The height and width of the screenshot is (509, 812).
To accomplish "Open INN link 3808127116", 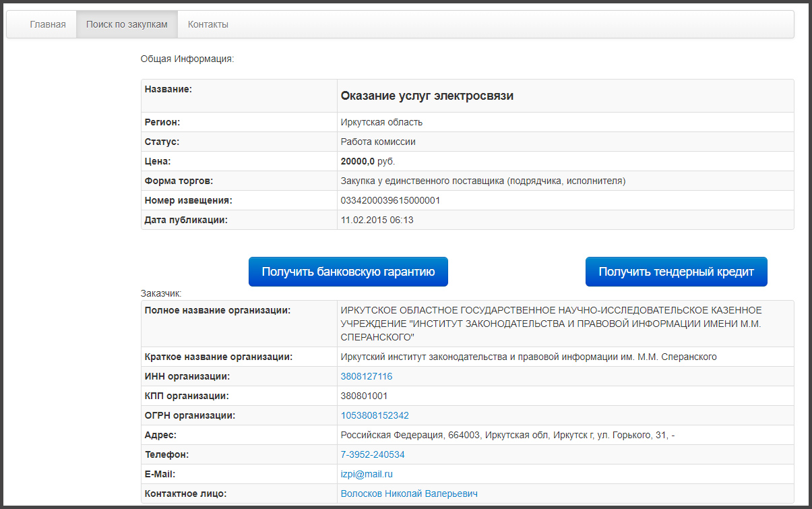I will click(x=367, y=376).
